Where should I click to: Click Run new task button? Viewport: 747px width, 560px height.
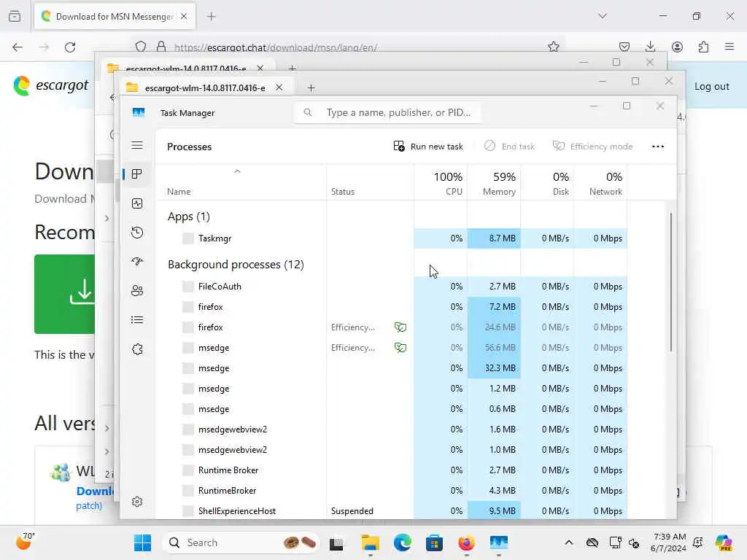coord(428,146)
